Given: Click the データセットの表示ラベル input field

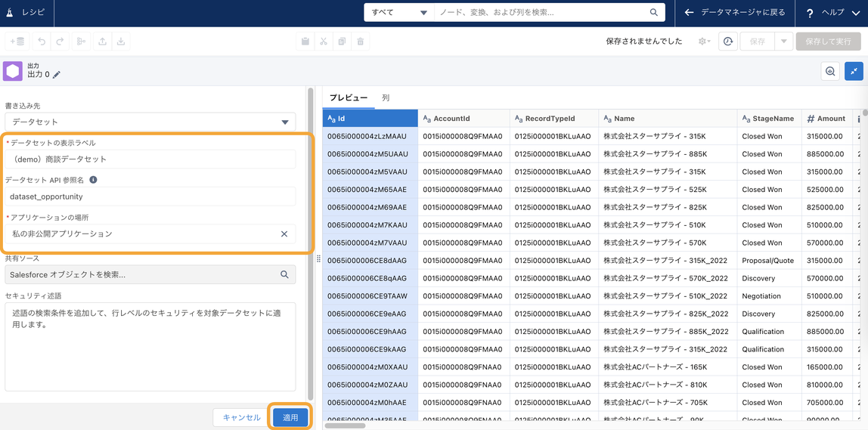Looking at the screenshot, I should pyautogui.click(x=150, y=159).
